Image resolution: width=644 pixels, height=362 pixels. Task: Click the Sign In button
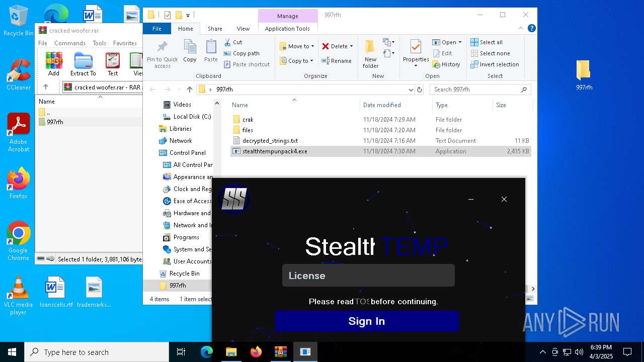click(367, 321)
